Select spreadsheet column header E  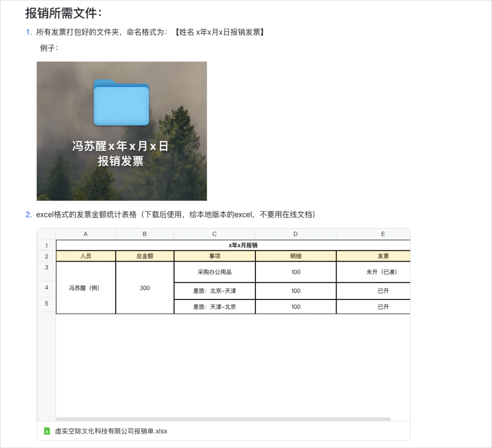tap(383, 234)
